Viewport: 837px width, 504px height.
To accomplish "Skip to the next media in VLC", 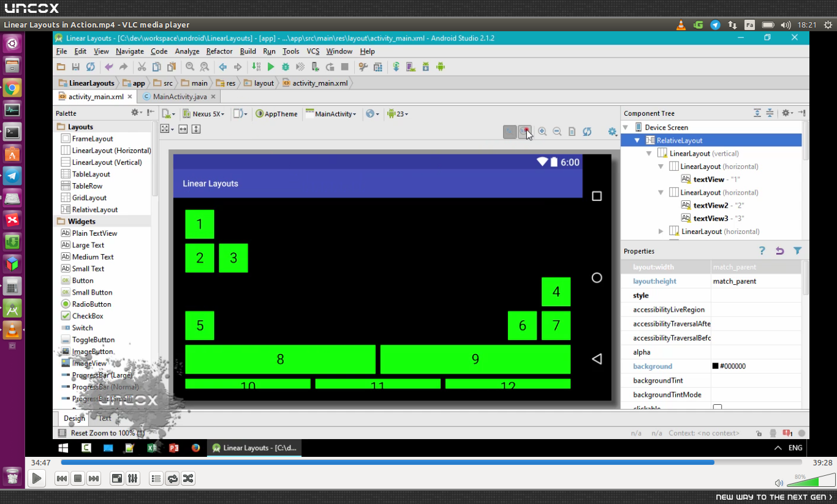I will point(93,478).
